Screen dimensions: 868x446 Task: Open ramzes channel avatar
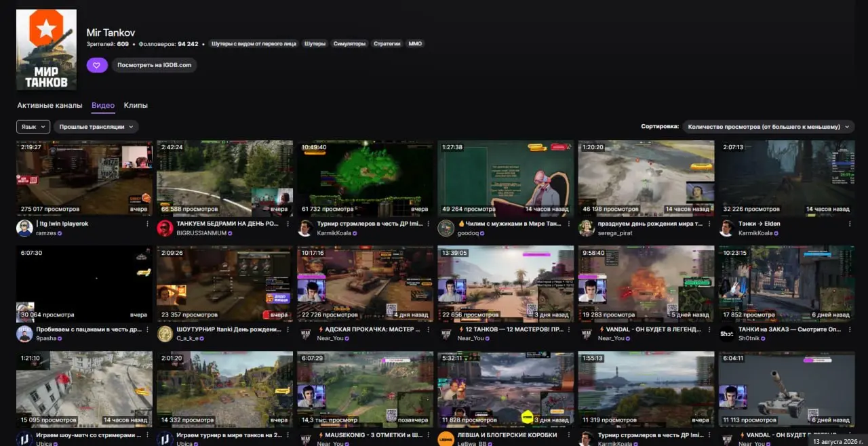[24, 228]
